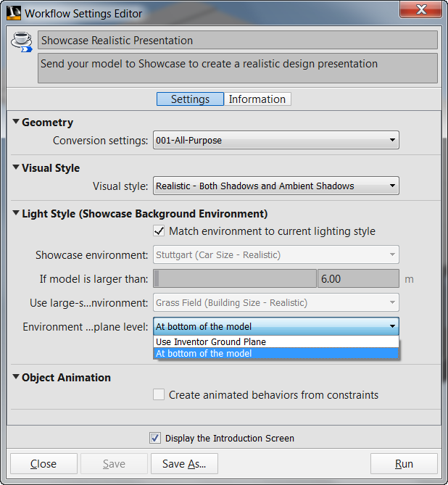Click the workflow description text field
This screenshot has height=485, width=448.
click(238, 68)
